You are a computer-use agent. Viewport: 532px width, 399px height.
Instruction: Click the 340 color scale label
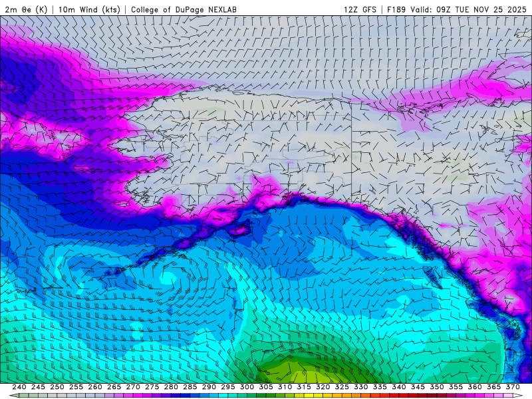[399, 387]
